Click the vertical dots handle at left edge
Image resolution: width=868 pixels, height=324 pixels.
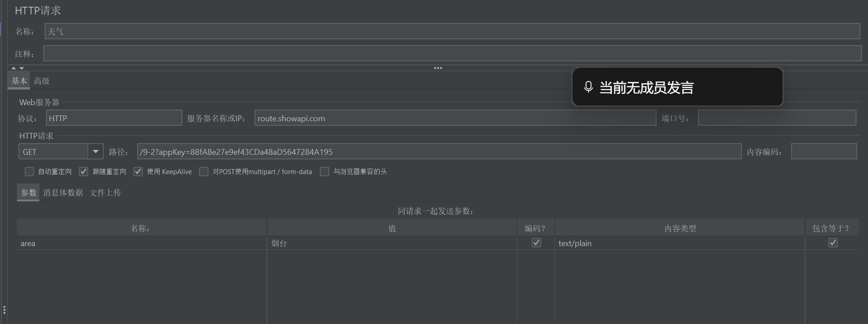(x=4, y=310)
